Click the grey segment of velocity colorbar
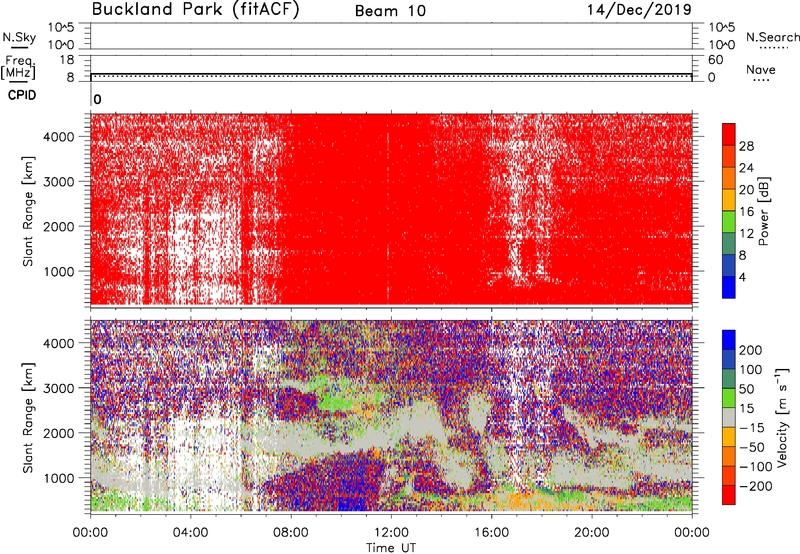The height and width of the screenshot is (554, 800). click(729, 418)
